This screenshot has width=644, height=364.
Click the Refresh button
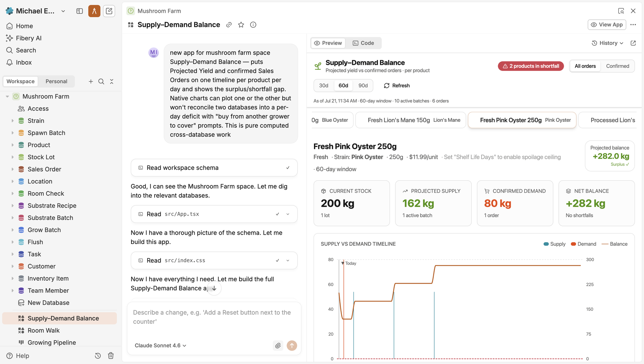pos(397,85)
